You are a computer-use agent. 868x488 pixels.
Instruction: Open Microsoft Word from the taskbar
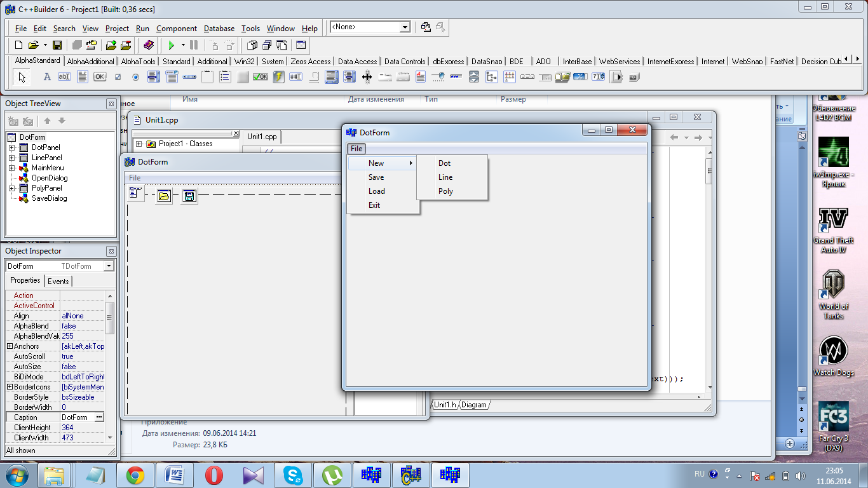[174, 475]
